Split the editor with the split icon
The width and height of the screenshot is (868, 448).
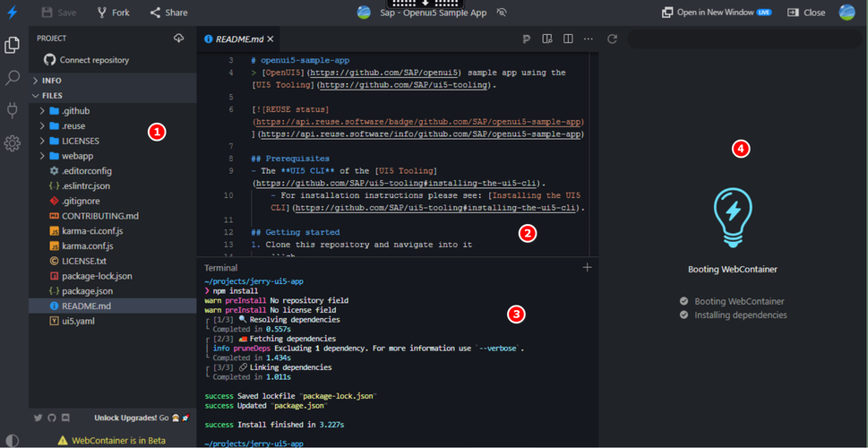point(568,39)
